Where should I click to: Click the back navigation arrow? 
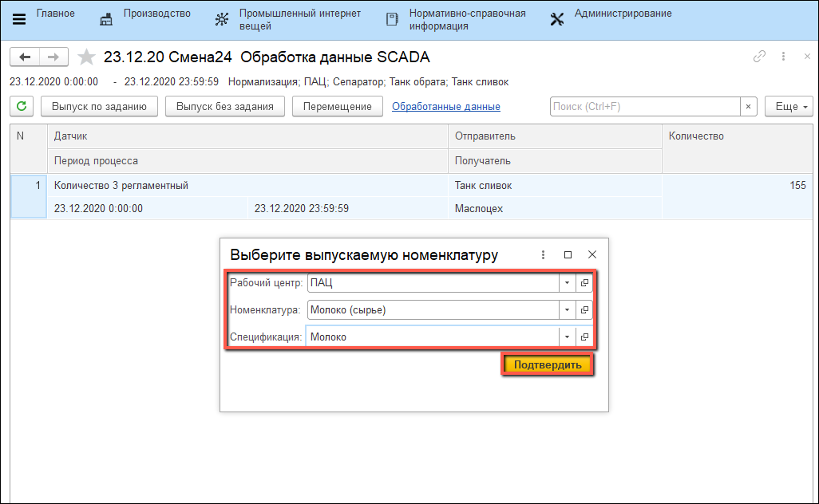(25, 57)
